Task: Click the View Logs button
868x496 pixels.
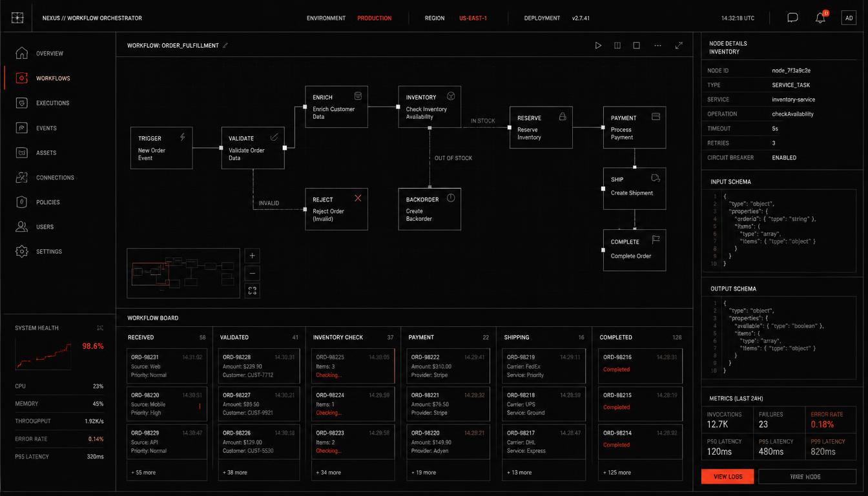Action: [x=728, y=477]
